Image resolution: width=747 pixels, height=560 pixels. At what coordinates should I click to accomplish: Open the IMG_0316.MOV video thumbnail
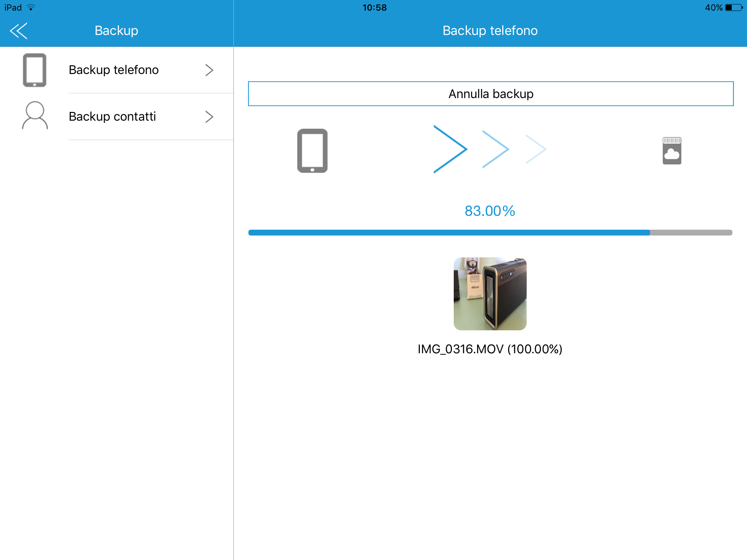click(490, 294)
